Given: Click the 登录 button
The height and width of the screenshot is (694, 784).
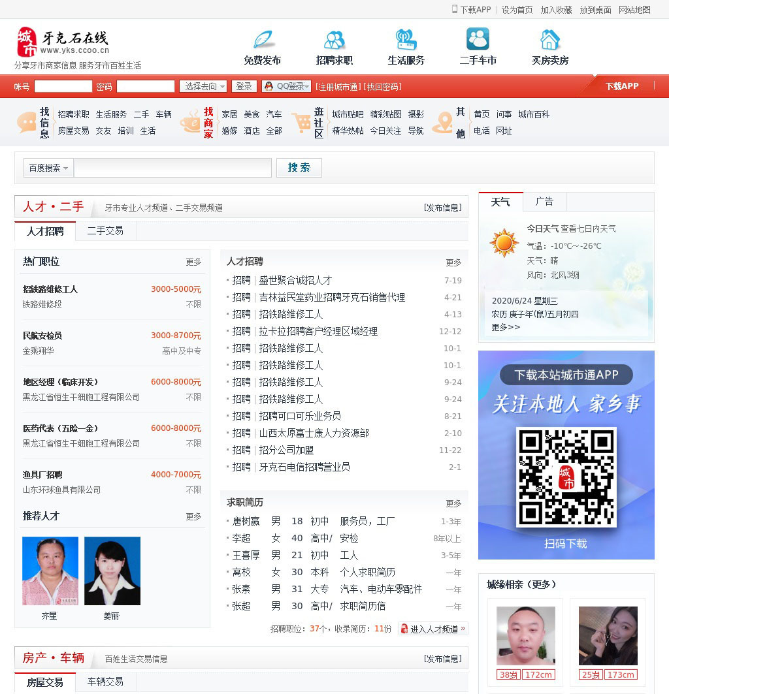Looking at the screenshot, I should click(244, 86).
